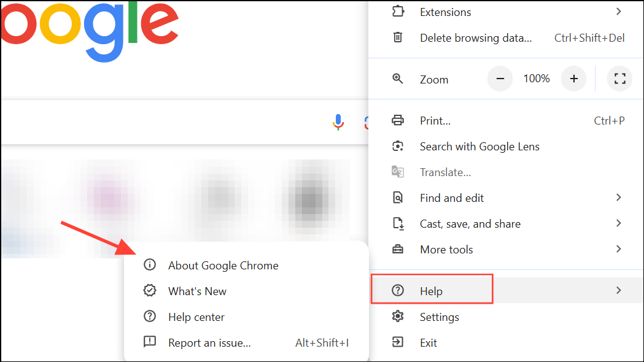Click the Extensions puzzle icon
This screenshot has width=644, height=362.
click(398, 12)
